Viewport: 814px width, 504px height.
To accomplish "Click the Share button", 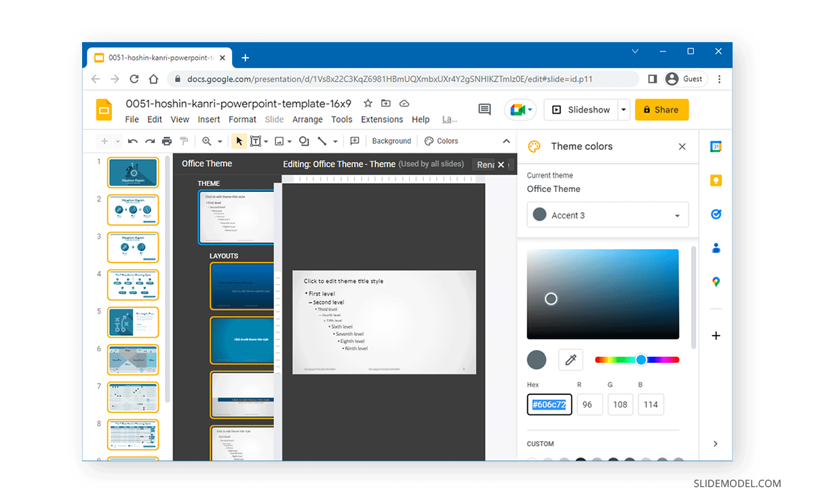I will (661, 109).
